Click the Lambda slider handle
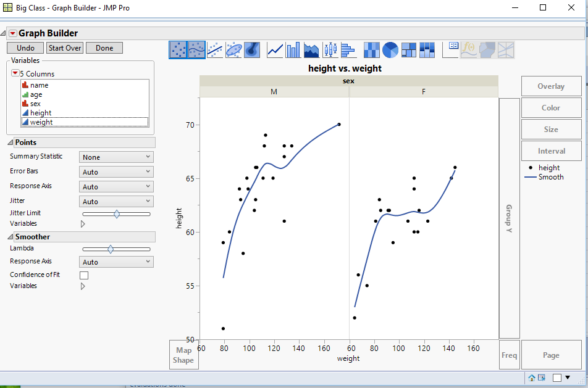Viewport: 588px width, 388px height. coord(110,249)
